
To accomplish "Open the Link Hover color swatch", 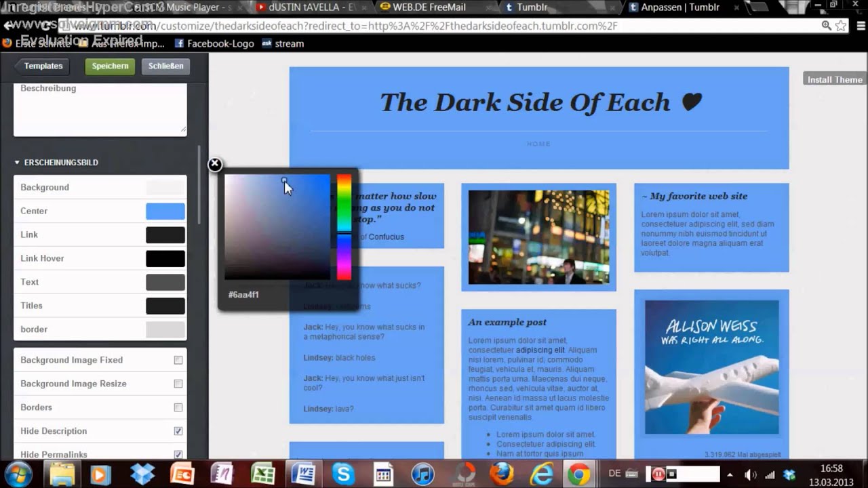I will (165, 259).
